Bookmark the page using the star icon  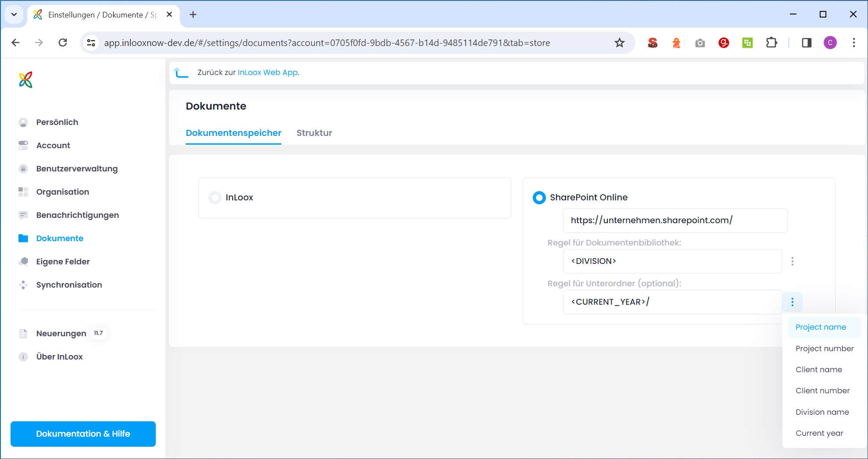tap(619, 43)
